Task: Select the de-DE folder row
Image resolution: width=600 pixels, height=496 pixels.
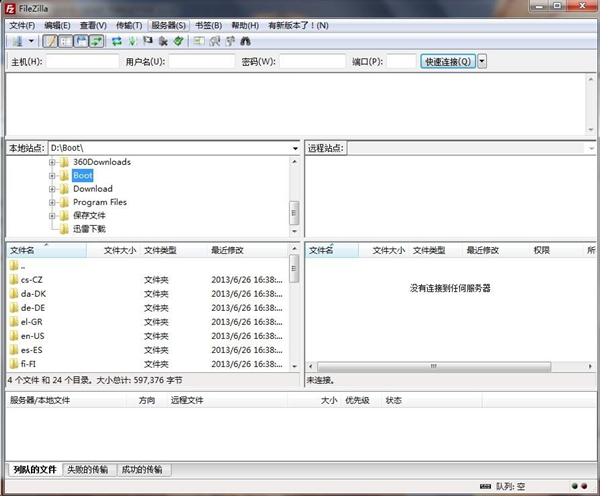Action: point(147,308)
